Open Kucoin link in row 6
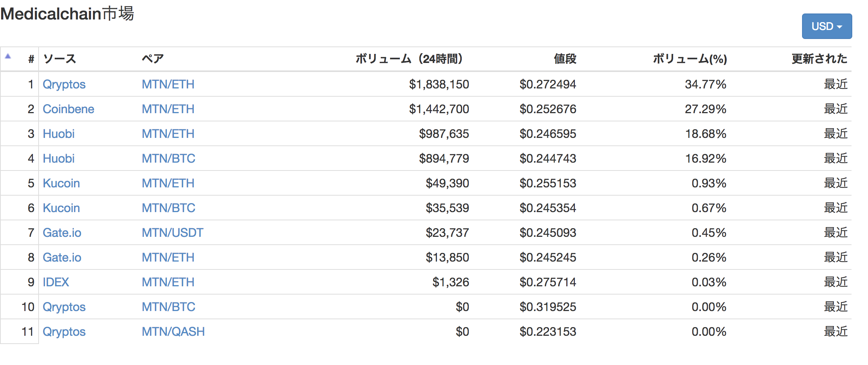Image resolution: width=868 pixels, height=365 pixels. tap(61, 208)
